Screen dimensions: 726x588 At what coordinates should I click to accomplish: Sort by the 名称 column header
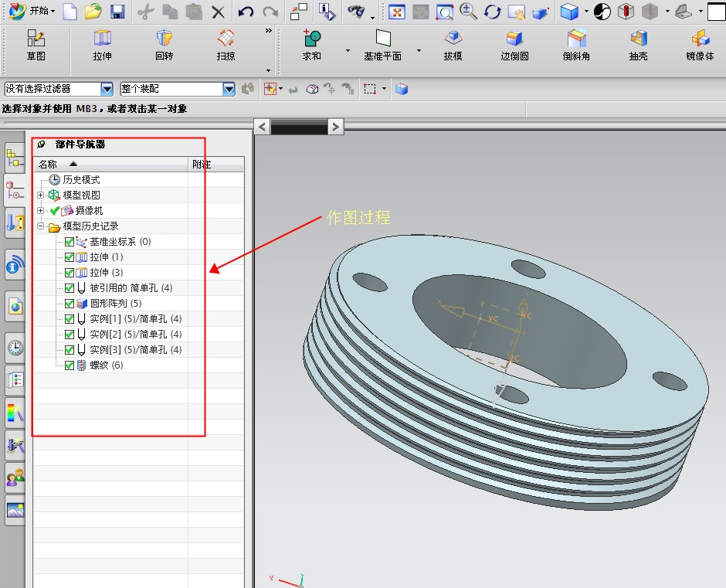(111, 164)
